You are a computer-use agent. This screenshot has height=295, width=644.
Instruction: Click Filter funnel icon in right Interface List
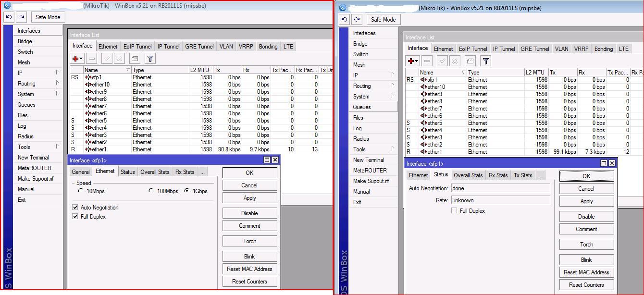(485, 61)
